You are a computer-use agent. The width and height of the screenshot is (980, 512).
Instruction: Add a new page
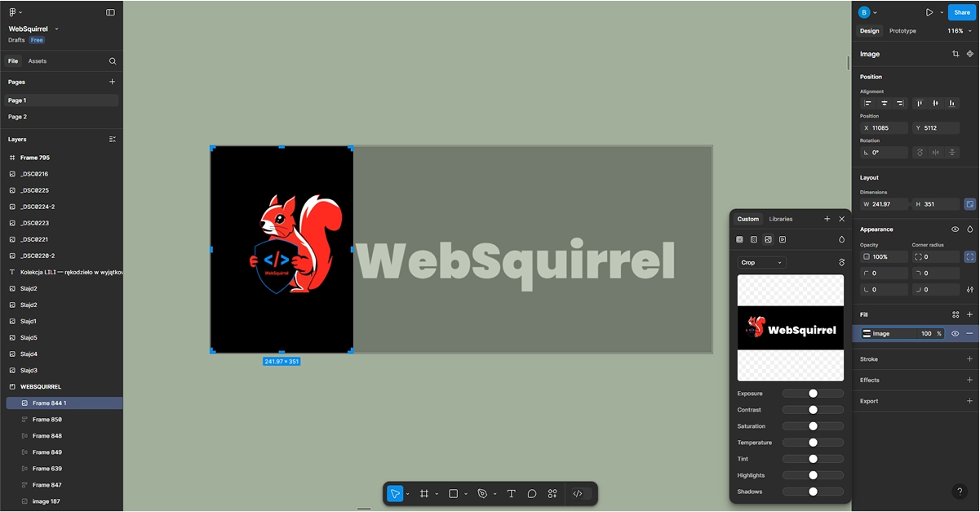coord(113,82)
